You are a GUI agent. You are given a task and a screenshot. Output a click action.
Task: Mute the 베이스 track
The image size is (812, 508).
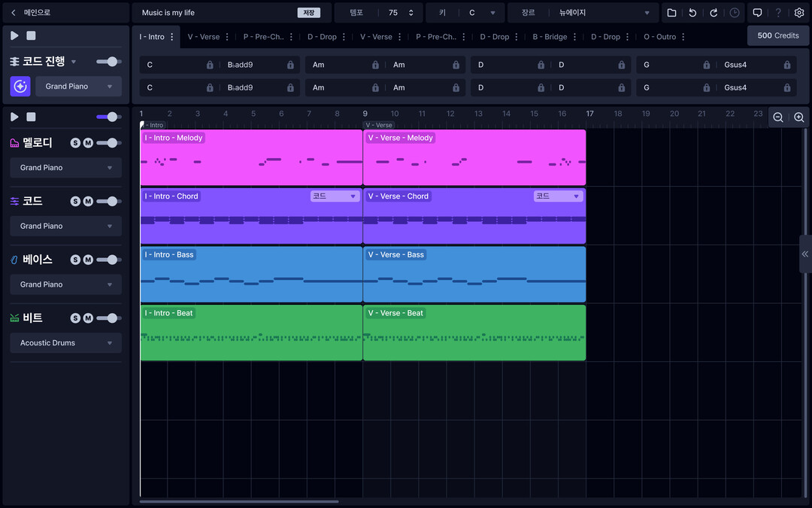tap(88, 260)
